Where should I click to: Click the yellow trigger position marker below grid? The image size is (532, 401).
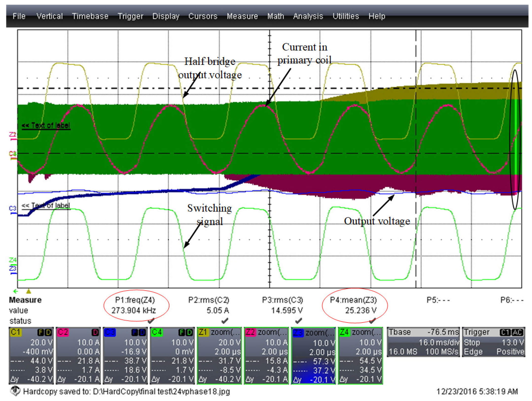tap(29, 291)
